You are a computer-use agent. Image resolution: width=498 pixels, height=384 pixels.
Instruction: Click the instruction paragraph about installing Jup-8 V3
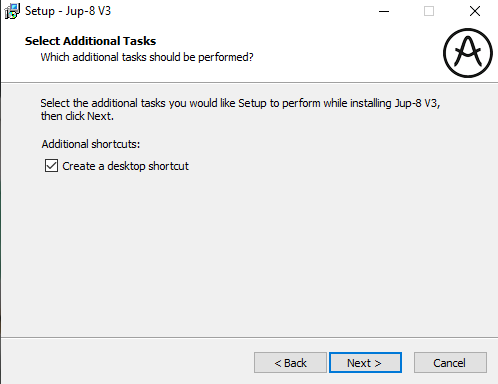coord(240,110)
